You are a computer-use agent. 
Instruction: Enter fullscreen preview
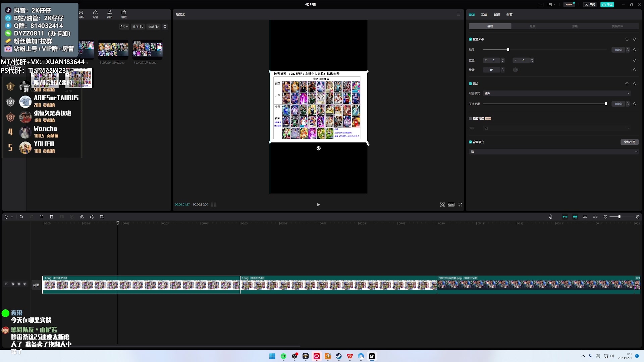point(460,204)
